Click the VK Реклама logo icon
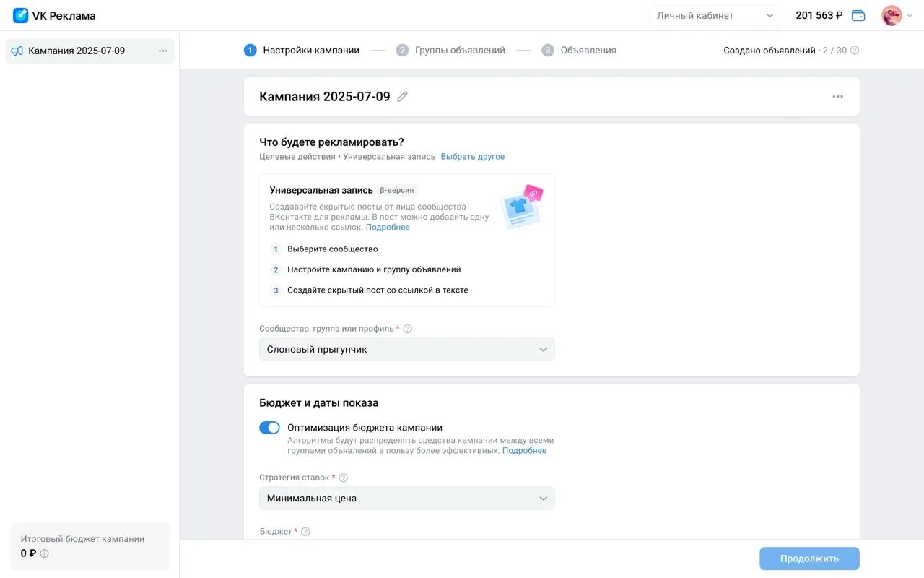924x578 pixels. (x=21, y=15)
